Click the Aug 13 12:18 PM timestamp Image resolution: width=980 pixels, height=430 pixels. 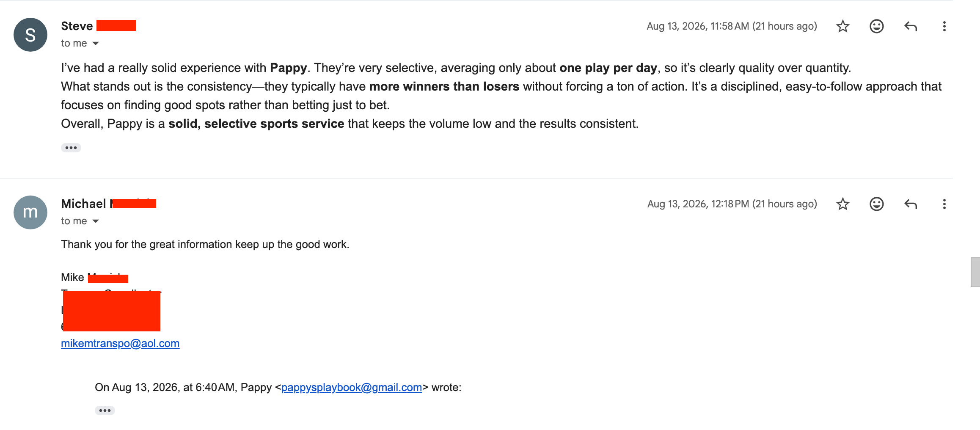(x=732, y=204)
